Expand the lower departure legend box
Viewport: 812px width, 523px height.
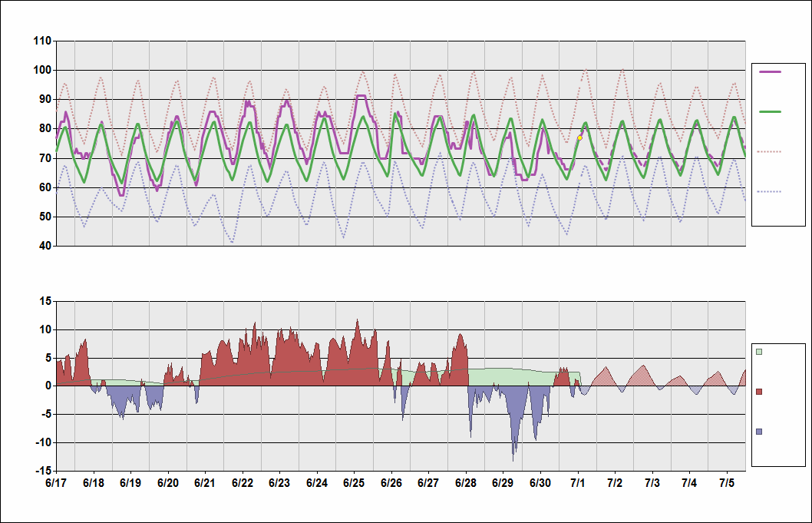click(780, 403)
